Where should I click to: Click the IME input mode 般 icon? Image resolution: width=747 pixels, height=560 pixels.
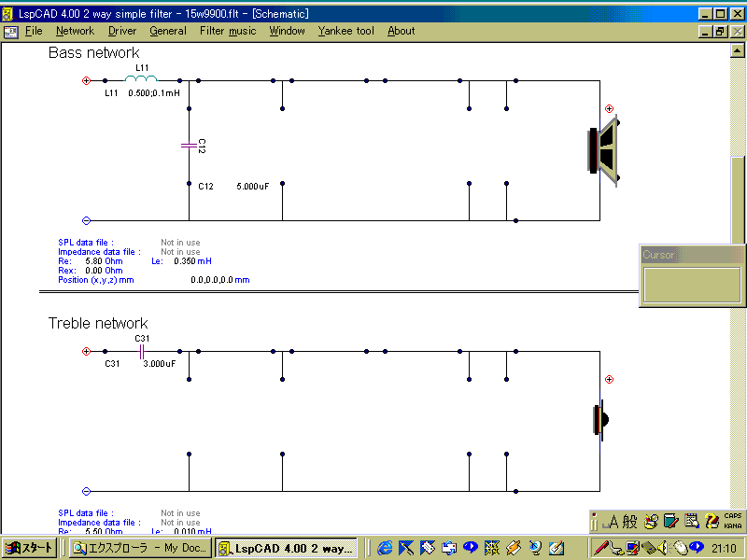(x=630, y=521)
